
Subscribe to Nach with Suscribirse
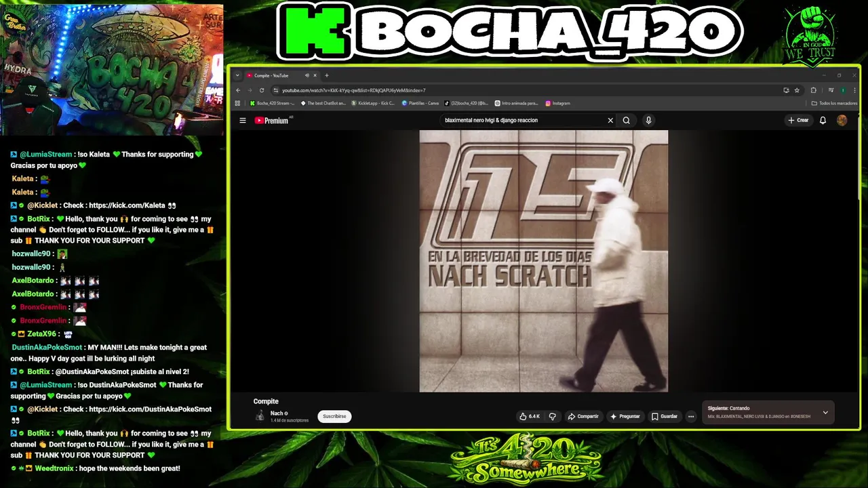[x=334, y=416]
